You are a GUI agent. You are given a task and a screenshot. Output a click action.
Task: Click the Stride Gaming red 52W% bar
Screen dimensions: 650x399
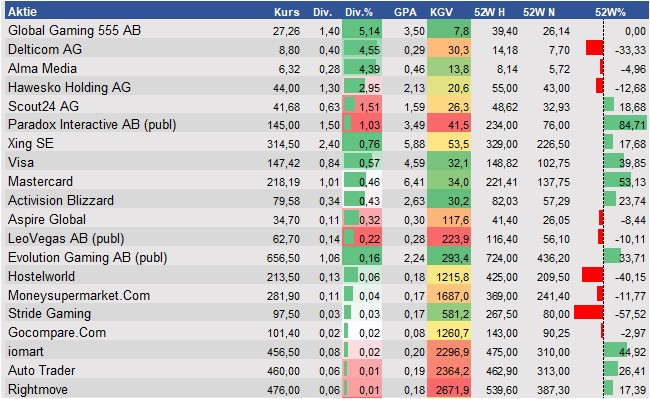pyautogui.click(x=589, y=312)
